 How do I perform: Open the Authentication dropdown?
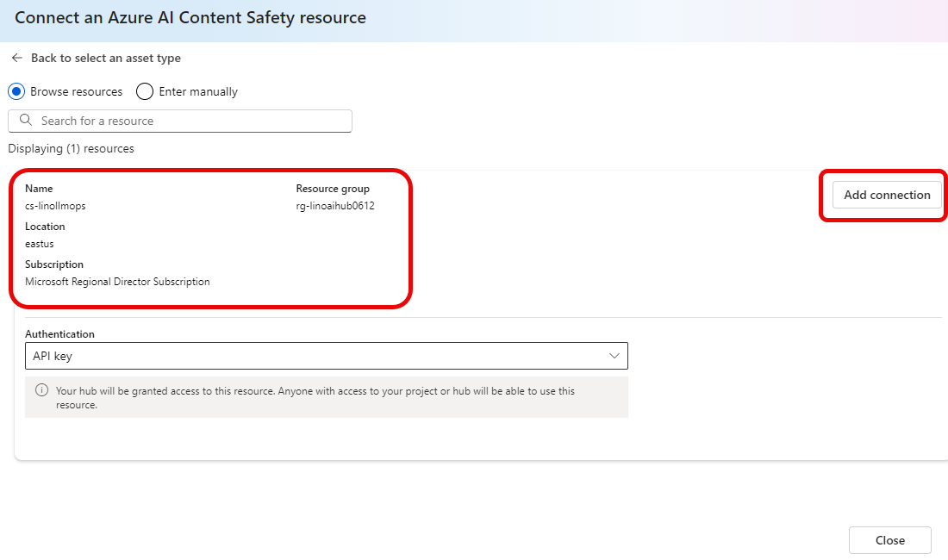(326, 355)
